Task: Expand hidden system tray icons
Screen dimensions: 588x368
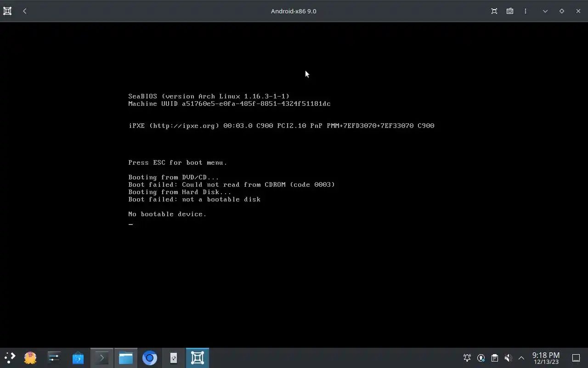Action: (521, 358)
